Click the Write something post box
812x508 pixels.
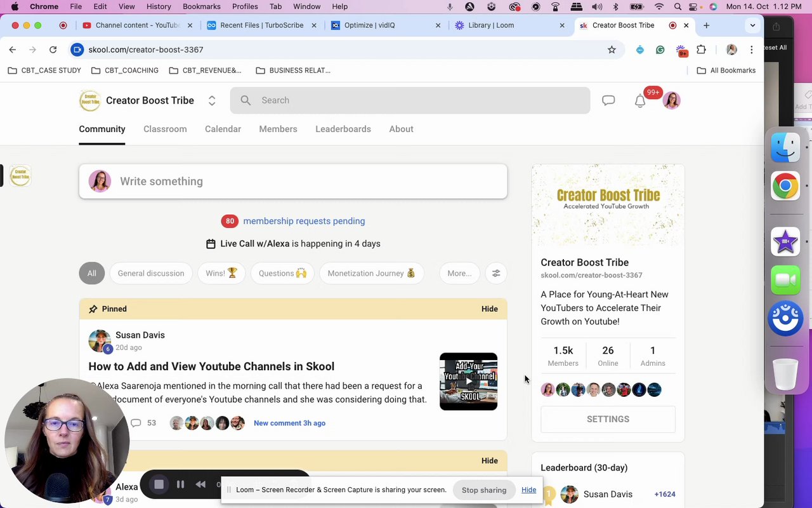293,181
